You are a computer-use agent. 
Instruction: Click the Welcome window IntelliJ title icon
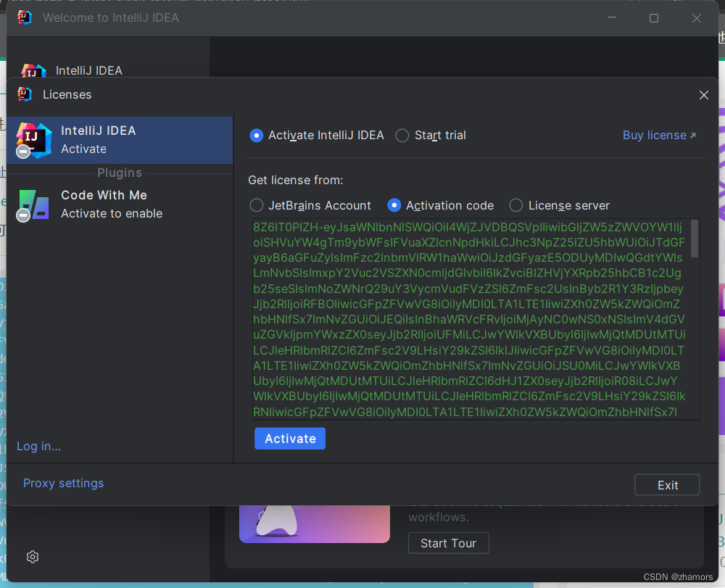25,17
